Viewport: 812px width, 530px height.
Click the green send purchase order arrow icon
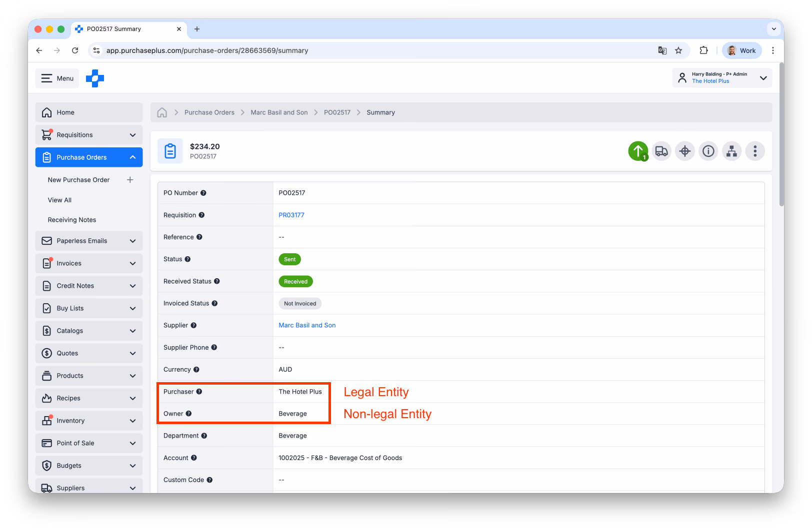click(x=638, y=151)
